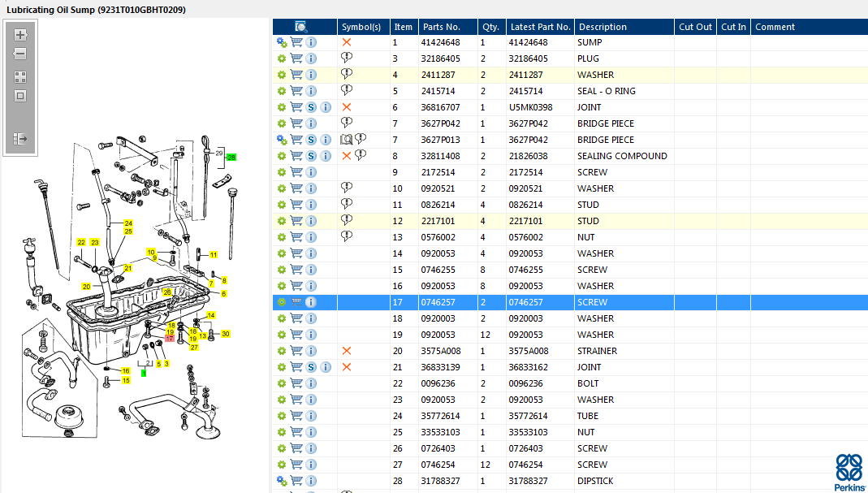Screen dimensions: 868x493
Task: Click the Latest Part No. column header
Action: [540, 27]
